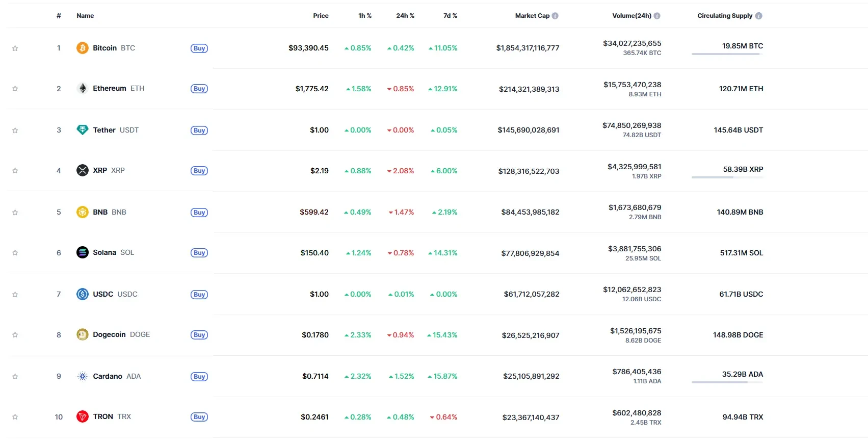Click XRP 24h change 2.08%
The image size is (868, 445).
tap(401, 171)
